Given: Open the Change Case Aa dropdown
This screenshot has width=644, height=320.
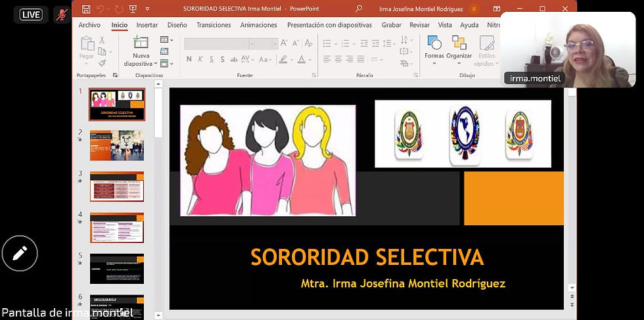Looking at the screenshot, I should (x=265, y=59).
